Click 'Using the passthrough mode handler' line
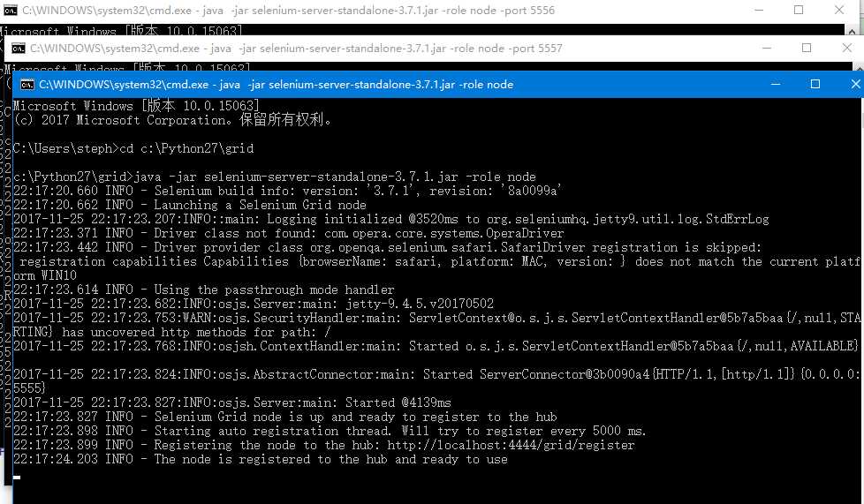Screen dimensions: 864x504 (x=204, y=290)
